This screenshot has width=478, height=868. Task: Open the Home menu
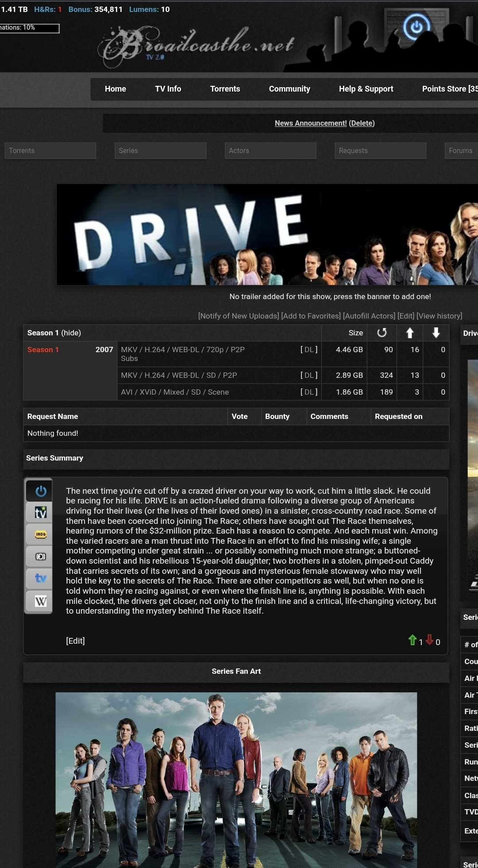[x=116, y=89]
